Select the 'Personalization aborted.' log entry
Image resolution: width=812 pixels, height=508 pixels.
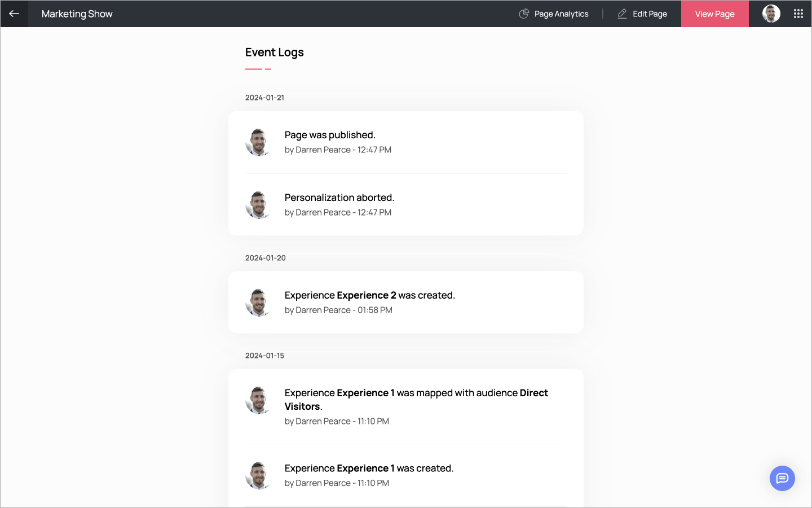coord(406,205)
